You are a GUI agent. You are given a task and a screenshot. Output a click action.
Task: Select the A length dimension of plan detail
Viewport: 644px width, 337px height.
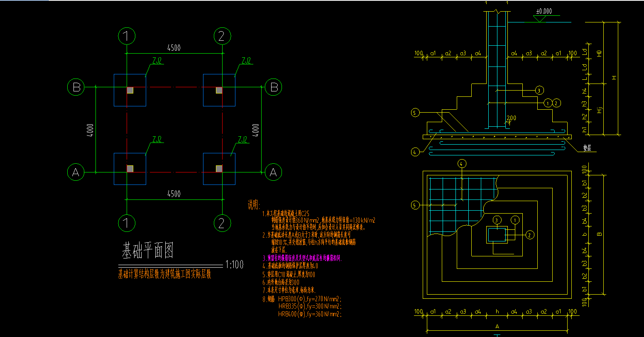click(x=497, y=326)
